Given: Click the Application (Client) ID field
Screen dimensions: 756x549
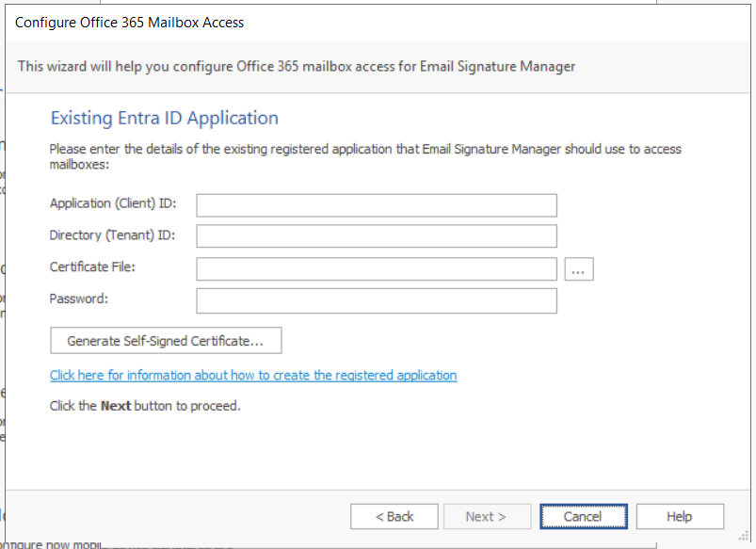Looking at the screenshot, I should click(377, 205).
